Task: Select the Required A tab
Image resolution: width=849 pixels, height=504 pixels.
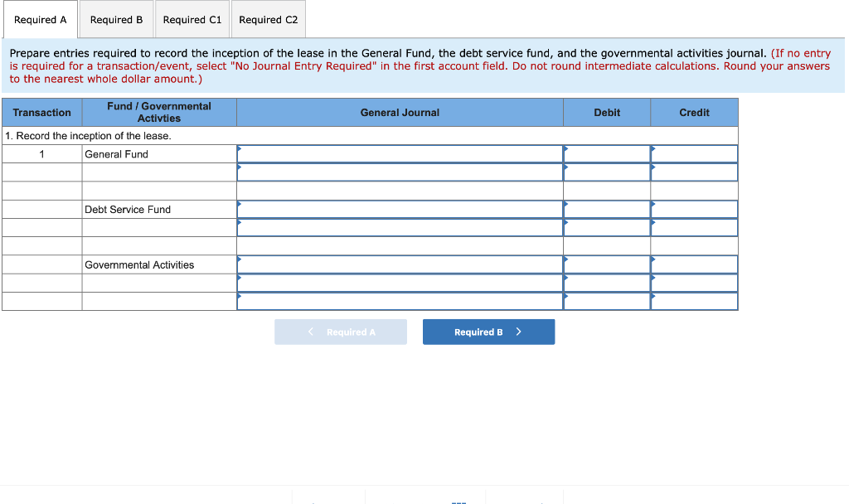Action: 40,19
